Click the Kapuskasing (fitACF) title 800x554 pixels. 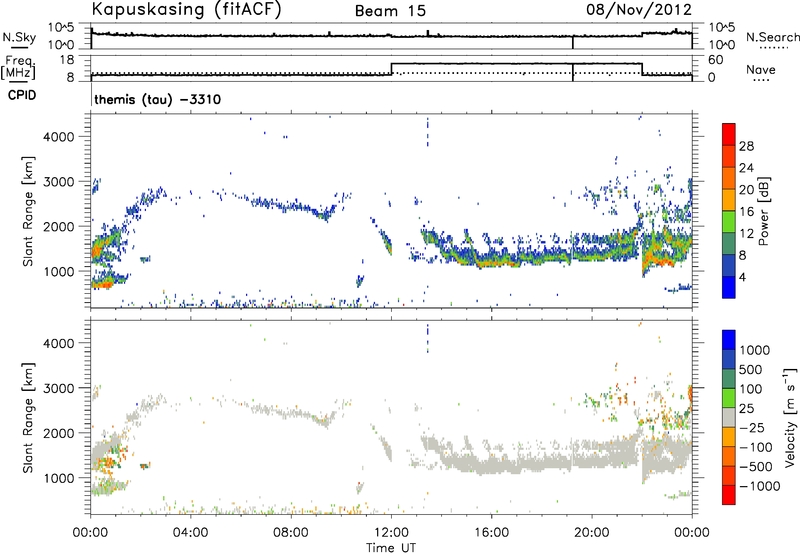(x=186, y=9)
